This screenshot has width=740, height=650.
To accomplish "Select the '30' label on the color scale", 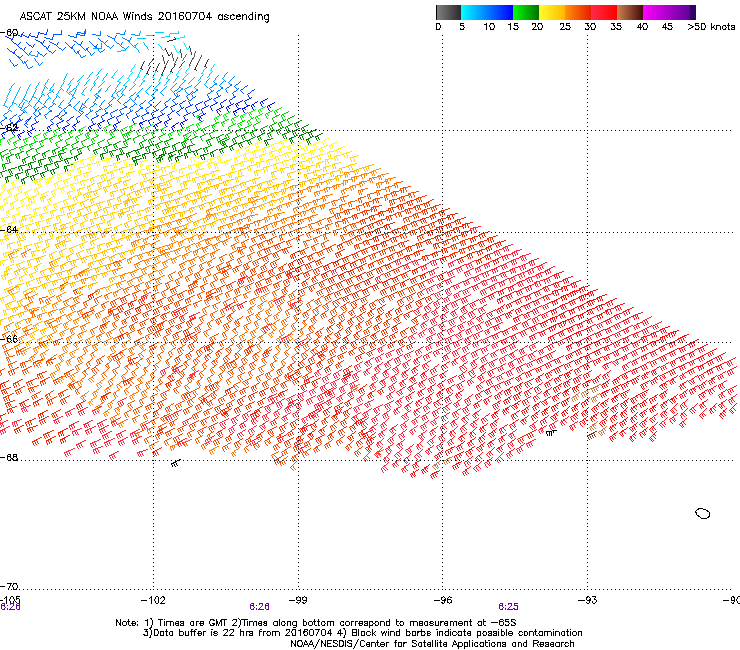I will tap(590, 27).
